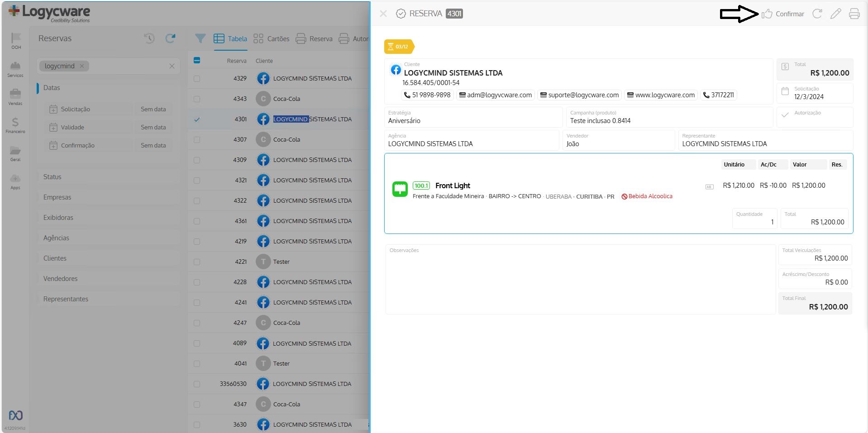Screen dimensions: 868x433
Task: Click the Observações text area
Action: [581, 280]
